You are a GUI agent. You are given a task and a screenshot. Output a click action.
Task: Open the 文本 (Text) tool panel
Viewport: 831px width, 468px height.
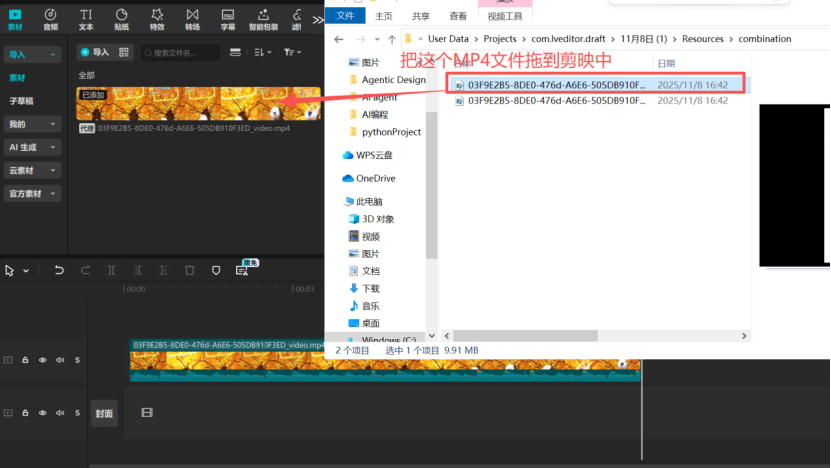tap(86, 18)
